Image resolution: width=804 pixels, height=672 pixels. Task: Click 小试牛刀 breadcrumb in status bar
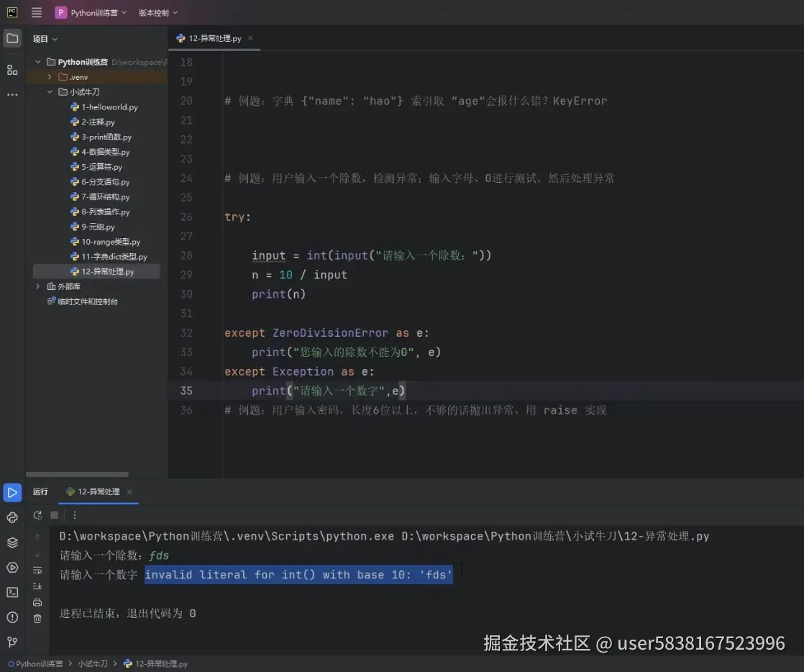click(x=93, y=664)
